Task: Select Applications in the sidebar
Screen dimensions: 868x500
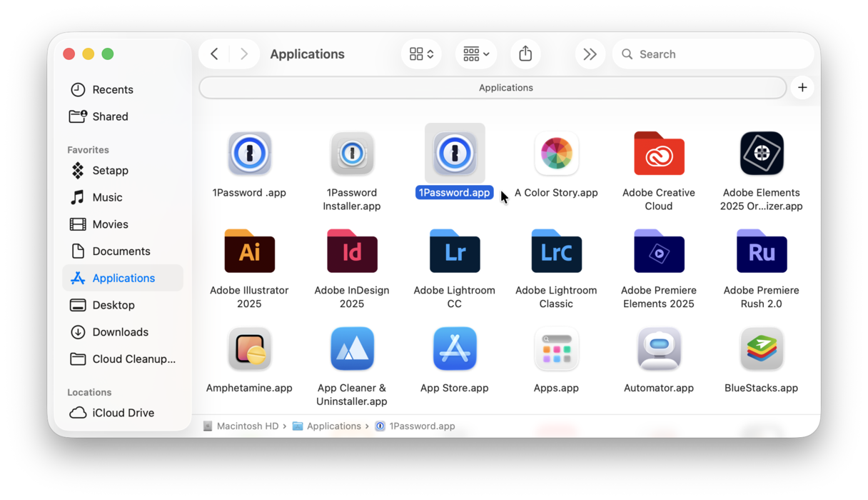Action: tap(123, 278)
